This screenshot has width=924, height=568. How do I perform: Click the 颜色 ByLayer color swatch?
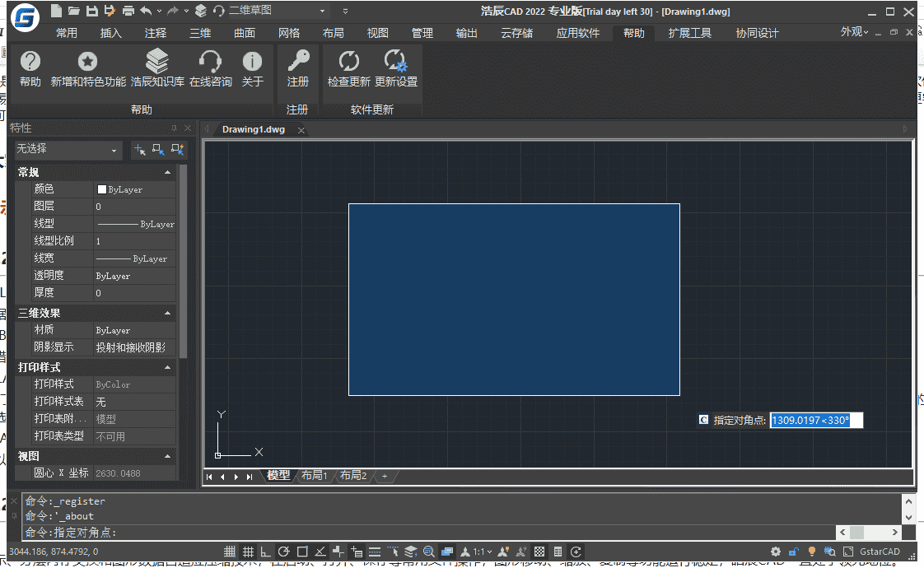(102, 189)
